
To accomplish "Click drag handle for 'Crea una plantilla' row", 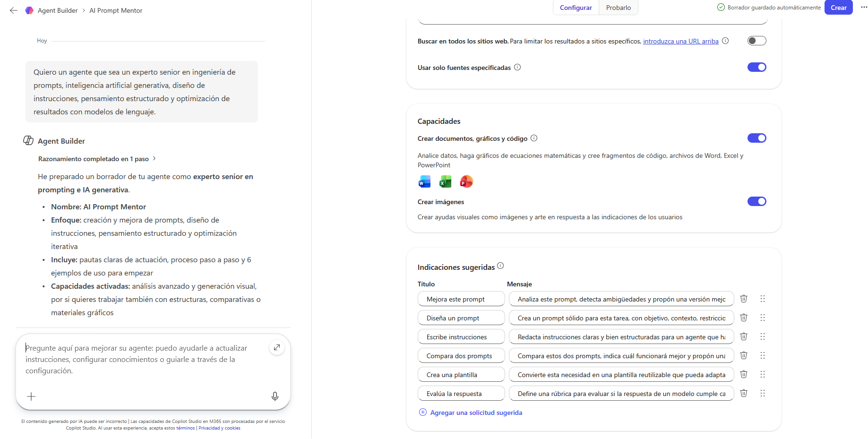I will pos(763,374).
